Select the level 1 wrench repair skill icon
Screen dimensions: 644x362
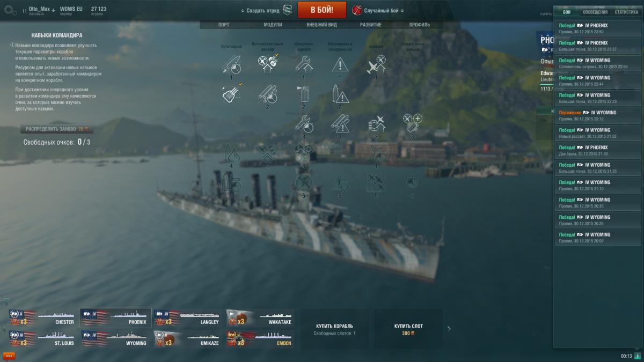[x=304, y=64]
